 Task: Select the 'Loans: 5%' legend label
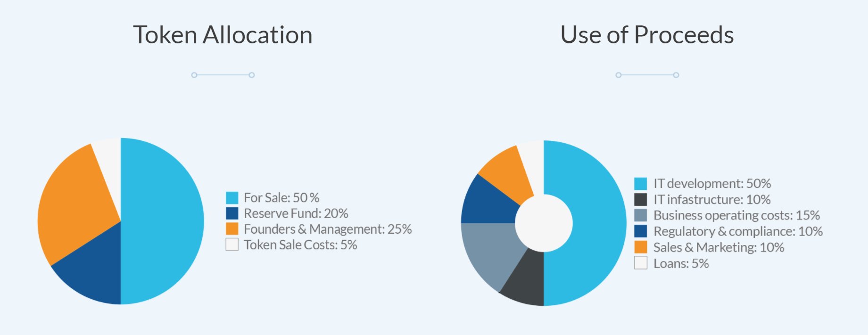point(681,263)
